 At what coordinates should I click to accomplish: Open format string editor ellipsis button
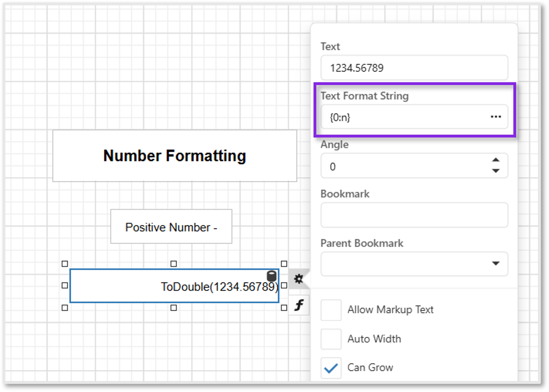pyautogui.click(x=496, y=117)
